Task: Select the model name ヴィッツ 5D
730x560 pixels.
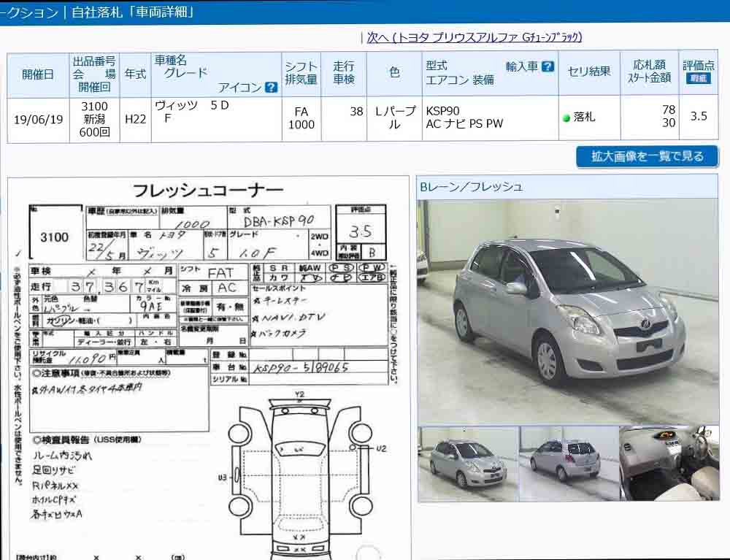Action: point(191,106)
